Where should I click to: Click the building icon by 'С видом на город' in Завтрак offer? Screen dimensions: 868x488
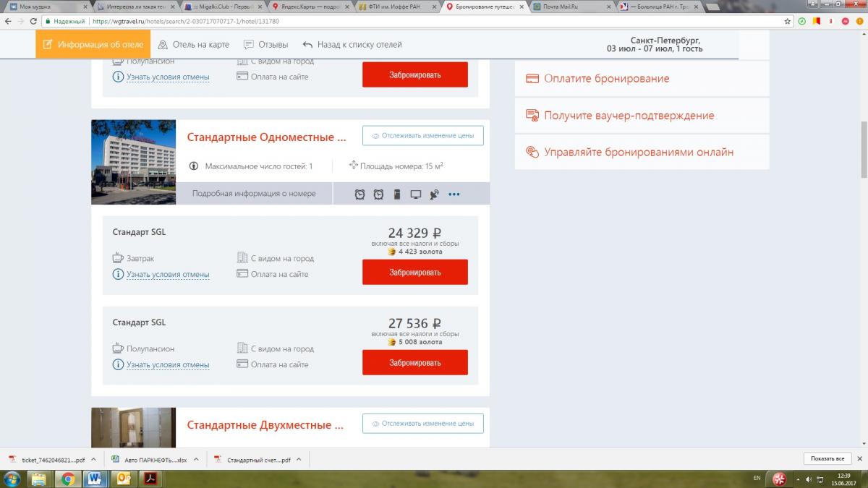[242, 257]
